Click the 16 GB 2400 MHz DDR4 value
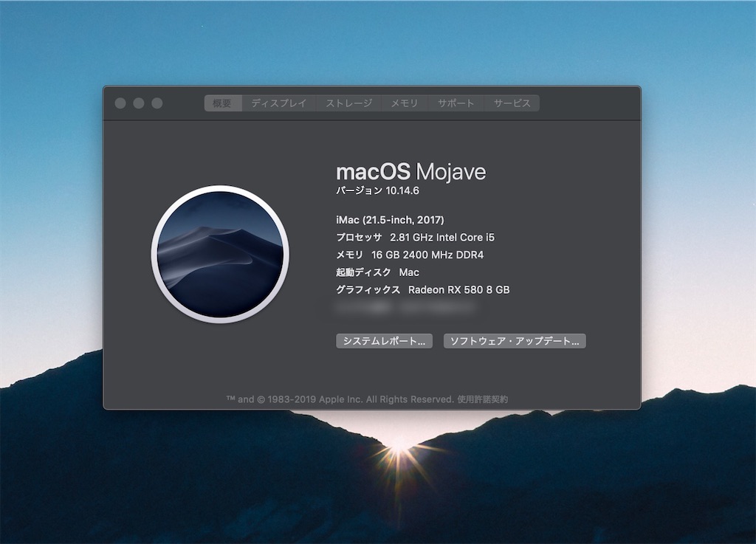The height and width of the screenshot is (544, 756). pos(427,255)
